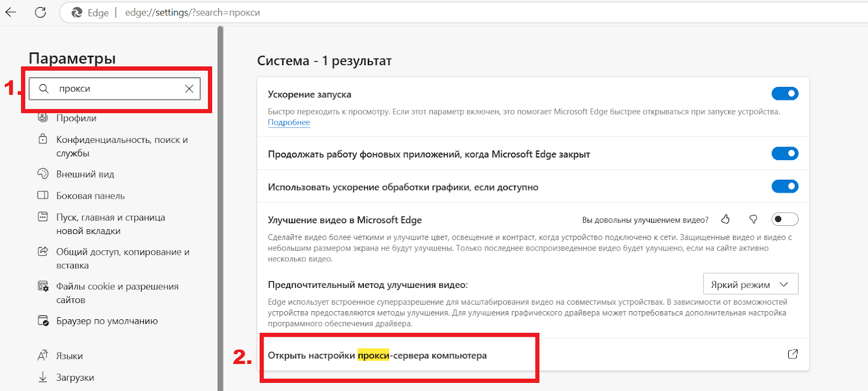Open the Яркий режим dropdown

(x=750, y=284)
